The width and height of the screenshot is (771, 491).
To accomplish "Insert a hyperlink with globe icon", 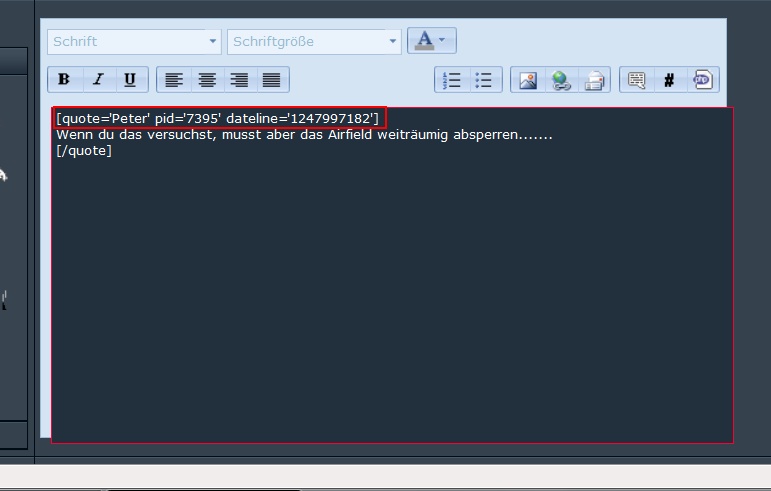I will [561, 80].
